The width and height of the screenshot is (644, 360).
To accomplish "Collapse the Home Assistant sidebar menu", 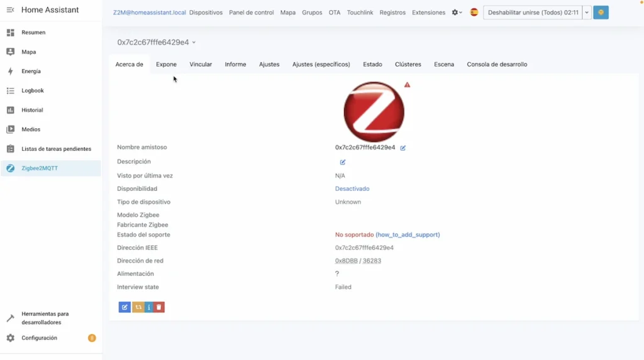I will pos(10,10).
